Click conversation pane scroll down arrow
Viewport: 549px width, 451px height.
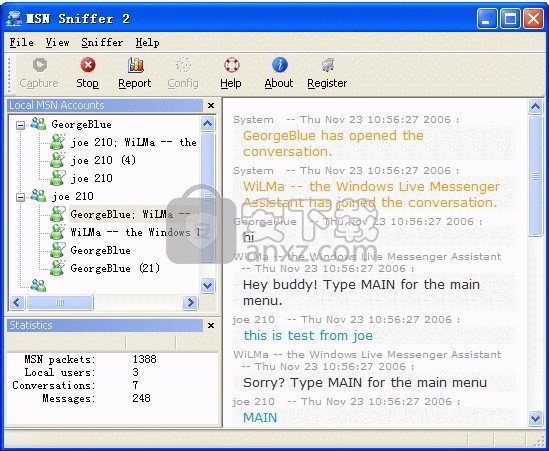535,418
